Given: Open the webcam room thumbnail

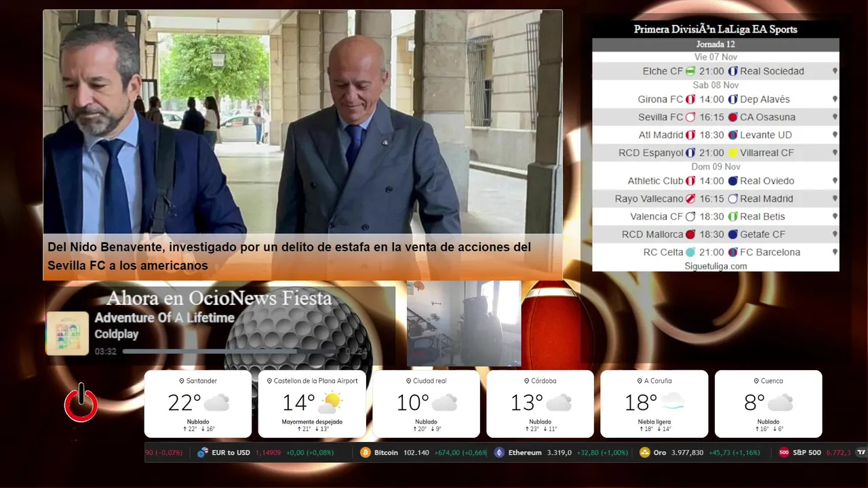Looking at the screenshot, I should pos(464,323).
